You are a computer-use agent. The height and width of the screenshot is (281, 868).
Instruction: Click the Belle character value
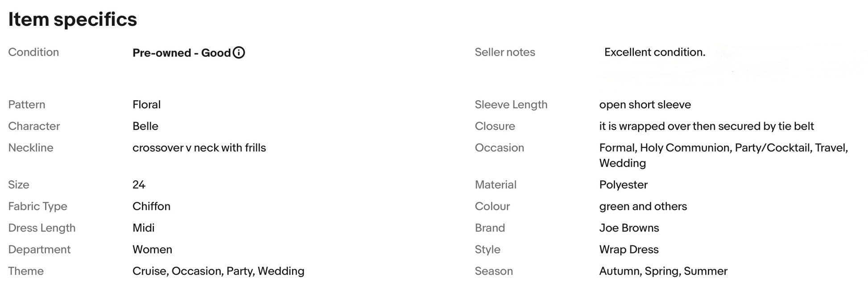(x=145, y=126)
